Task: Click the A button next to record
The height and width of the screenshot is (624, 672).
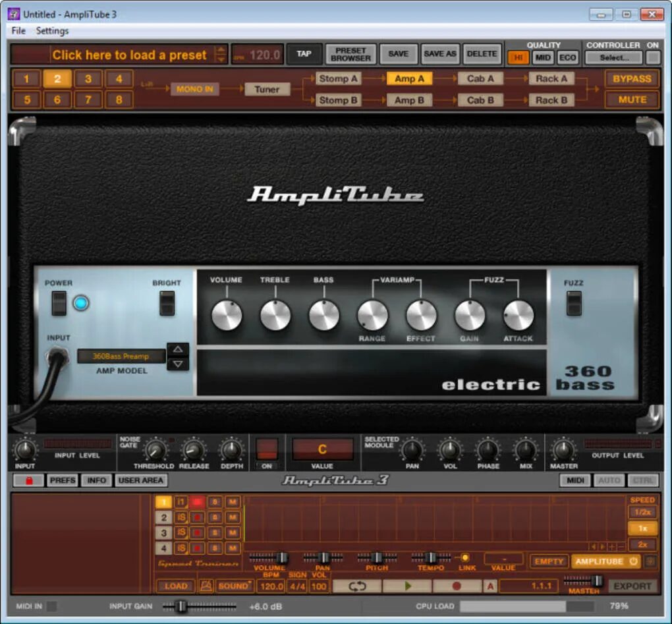Action: tap(490, 585)
